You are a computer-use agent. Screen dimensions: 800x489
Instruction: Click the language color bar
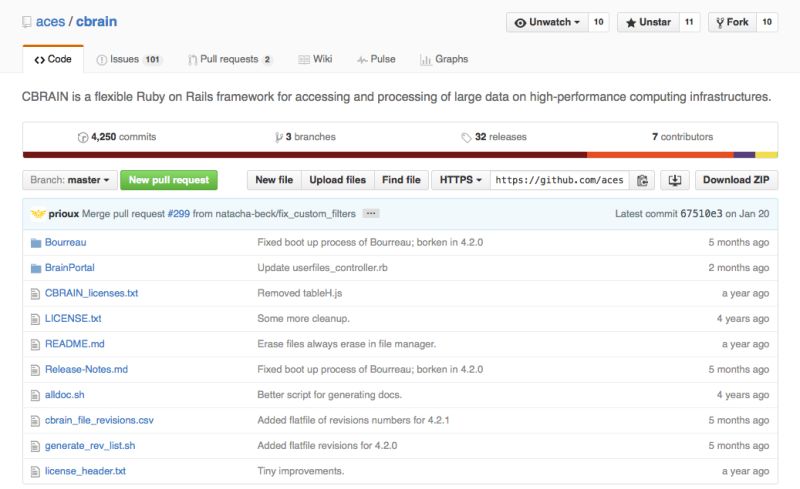400,155
